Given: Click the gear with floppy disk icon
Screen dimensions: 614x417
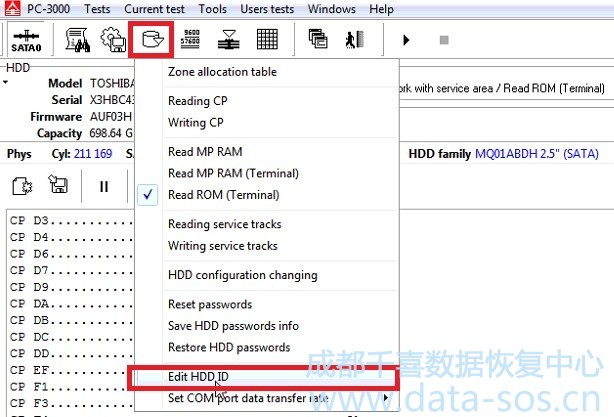Looking at the screenshot, I should (x=113, y=40).
